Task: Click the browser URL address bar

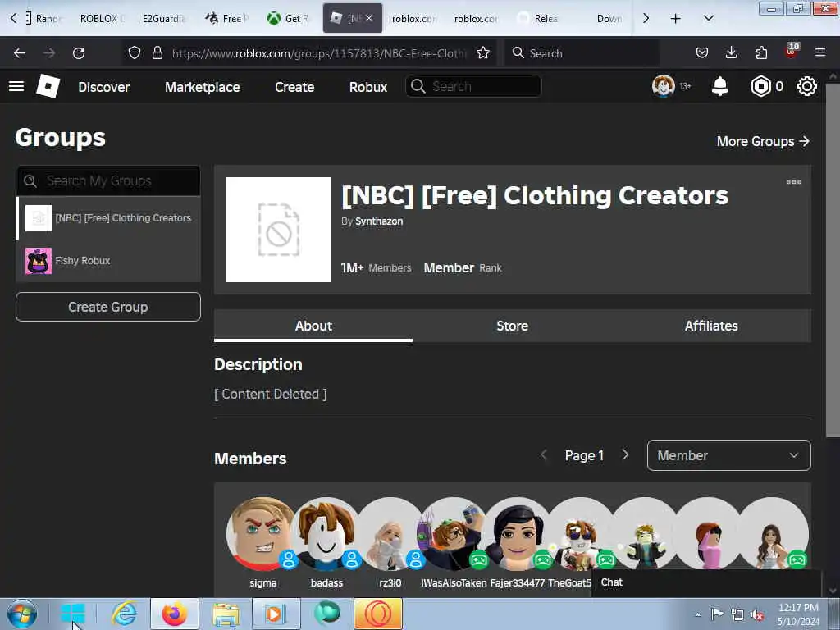Action: tap(319, 53)
